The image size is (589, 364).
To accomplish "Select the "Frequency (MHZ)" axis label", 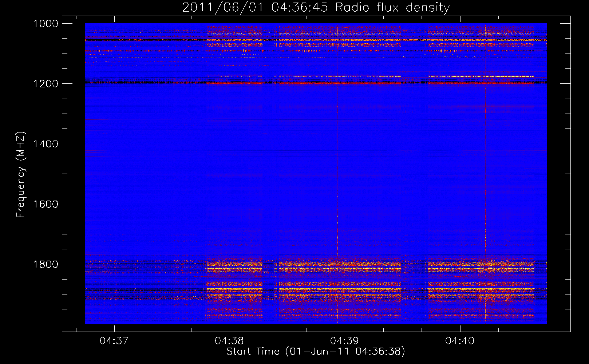I will (x=21, y=175).
